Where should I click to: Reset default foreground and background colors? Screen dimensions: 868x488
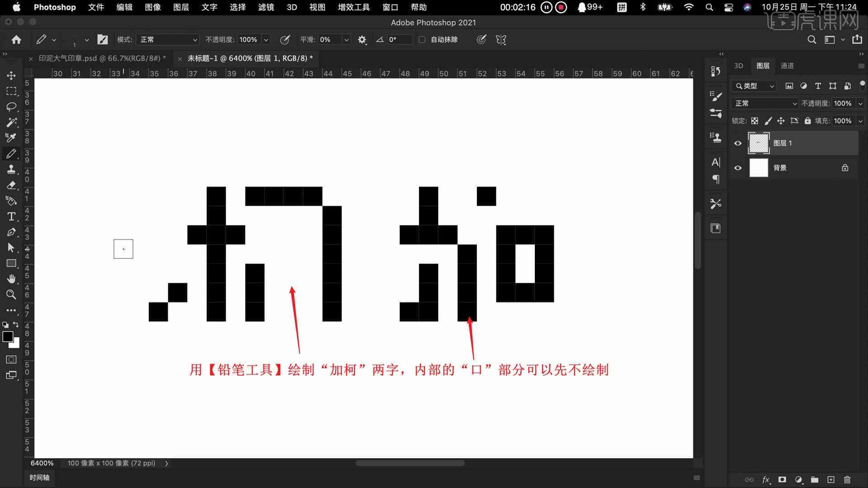5,324
